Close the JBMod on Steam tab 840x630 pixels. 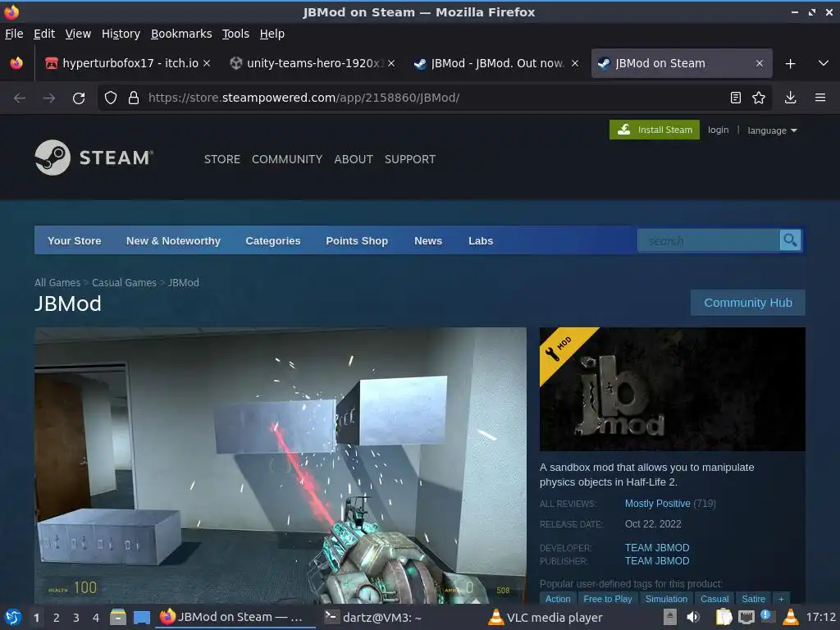759,63
